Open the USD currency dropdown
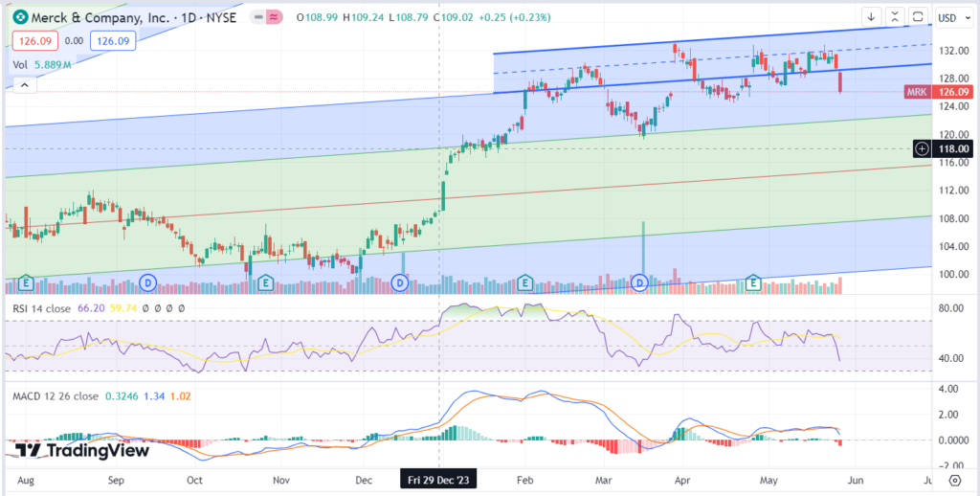Screen dimensions: 980x496 click(x=956, y=17)
